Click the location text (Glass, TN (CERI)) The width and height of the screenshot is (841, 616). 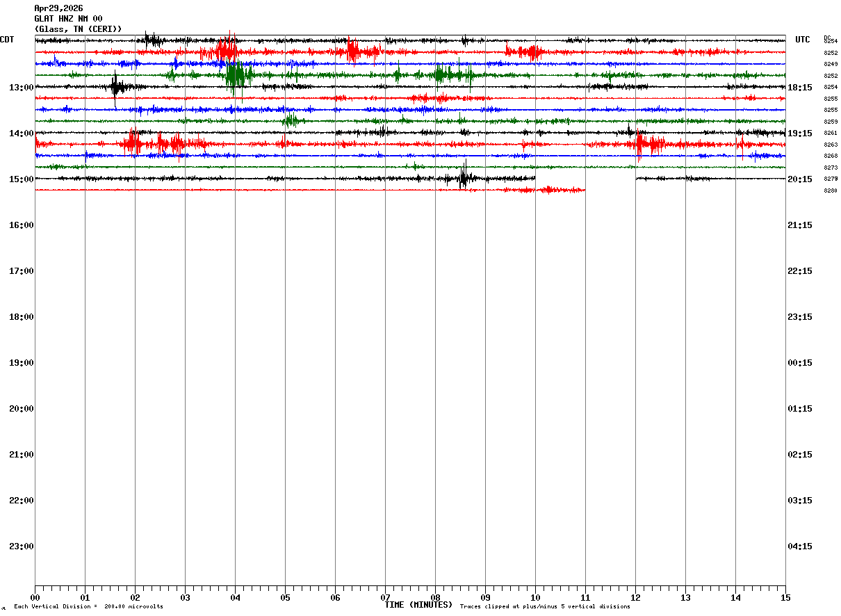click(x=78, y=29)
